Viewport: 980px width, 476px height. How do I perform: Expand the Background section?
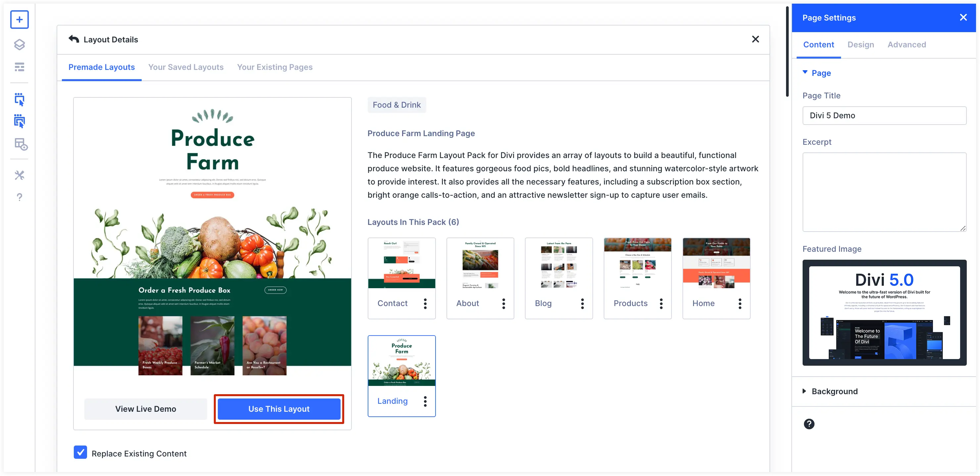834,390
